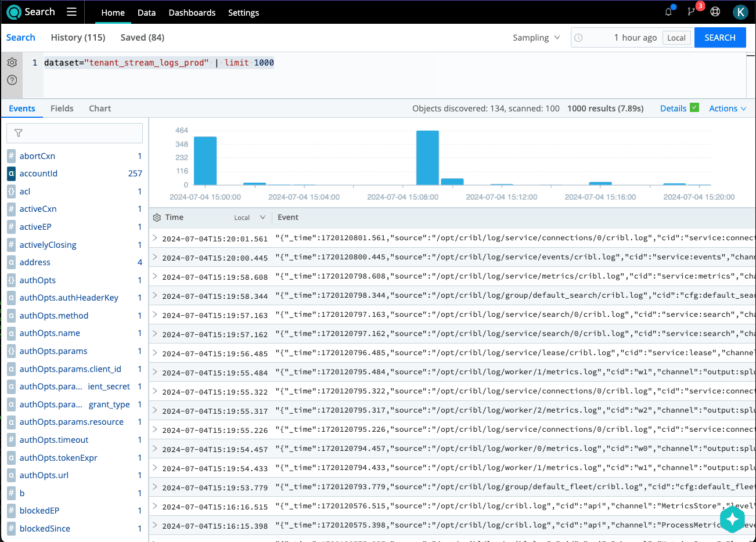The image size is (756, 542).
Task: Open query editor settings gear
Action: pyautogui.click(x=12, y=63)
